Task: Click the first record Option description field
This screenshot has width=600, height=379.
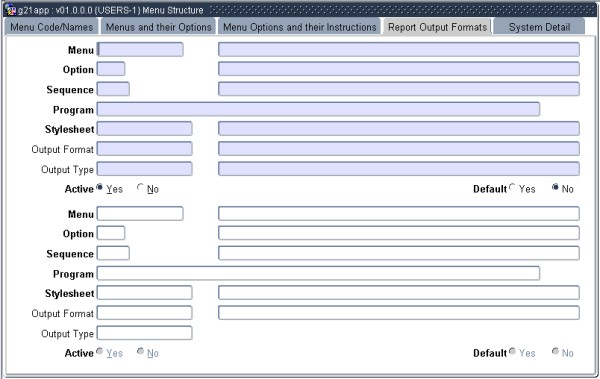Action: click(x=399, y=69)
